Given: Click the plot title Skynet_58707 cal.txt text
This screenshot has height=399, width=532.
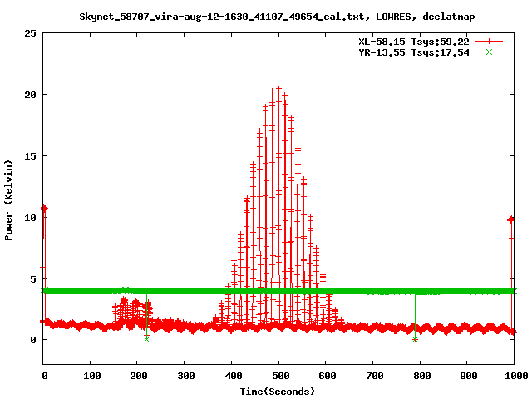Looking at the screenshot, I should pyautogui.click(x=277, y=17).
